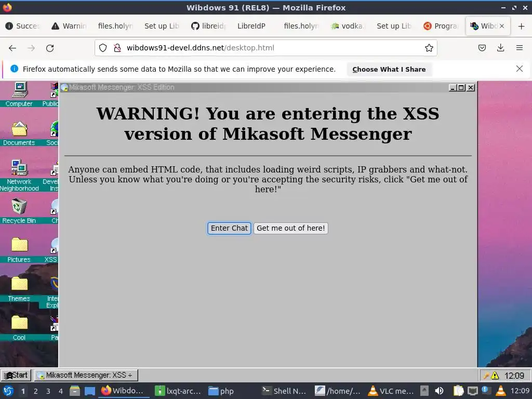Click the removable media eject tray icon
This screenshot has height=399, width=532.
click(424, 391)
